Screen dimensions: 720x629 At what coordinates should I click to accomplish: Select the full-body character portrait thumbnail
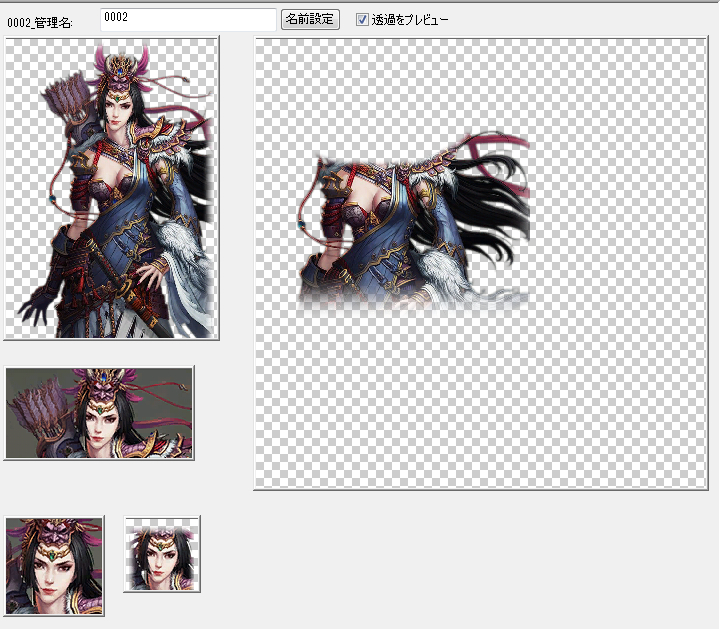point(112,188)
